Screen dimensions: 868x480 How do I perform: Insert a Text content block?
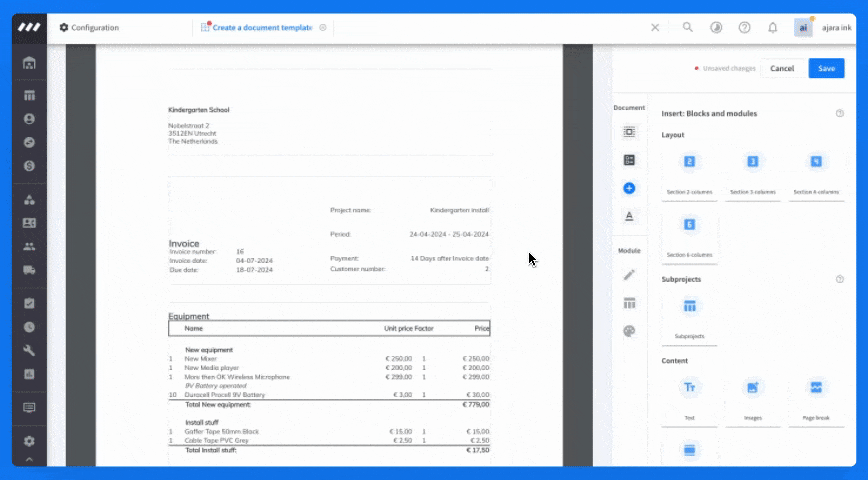tap(689, 399)
